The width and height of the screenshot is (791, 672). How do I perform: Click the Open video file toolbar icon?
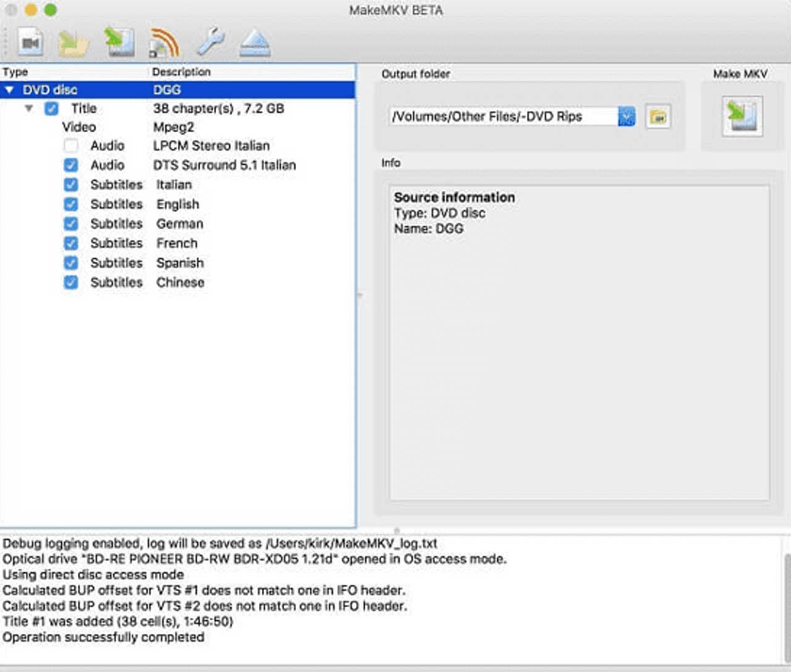[30, 43]
